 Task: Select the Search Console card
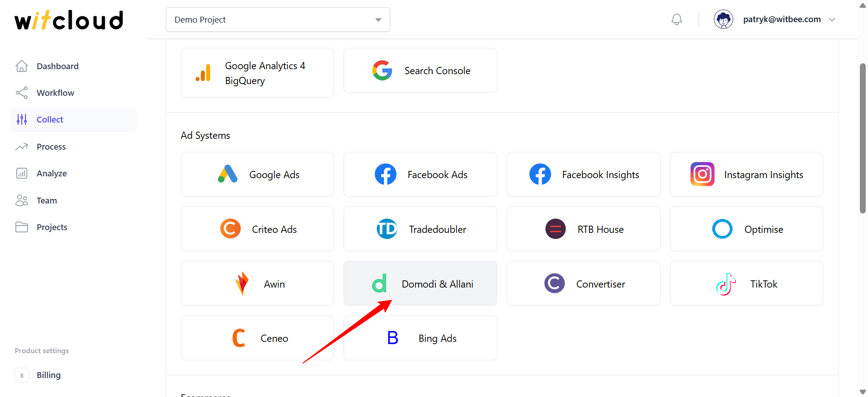point(420,71)
